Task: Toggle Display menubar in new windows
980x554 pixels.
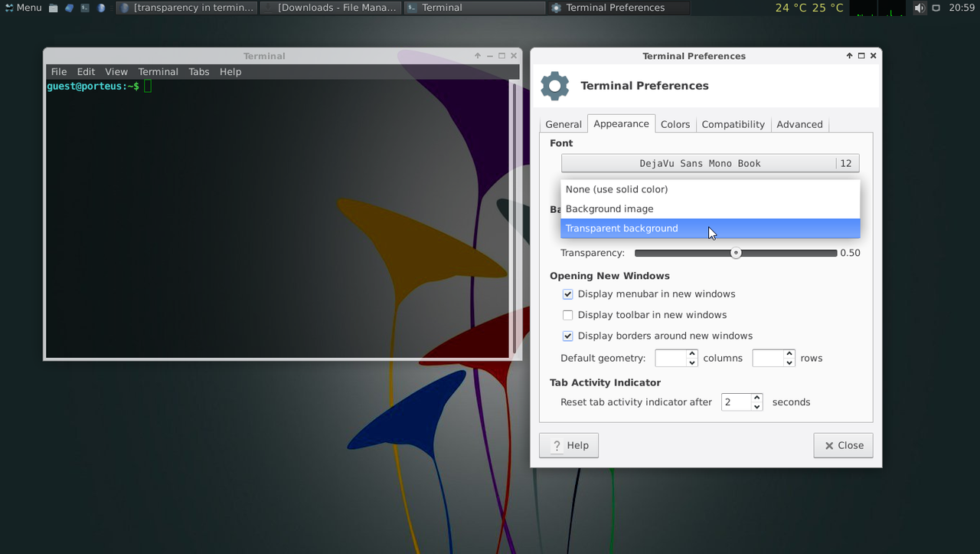Action: click(x=568, y=294)
